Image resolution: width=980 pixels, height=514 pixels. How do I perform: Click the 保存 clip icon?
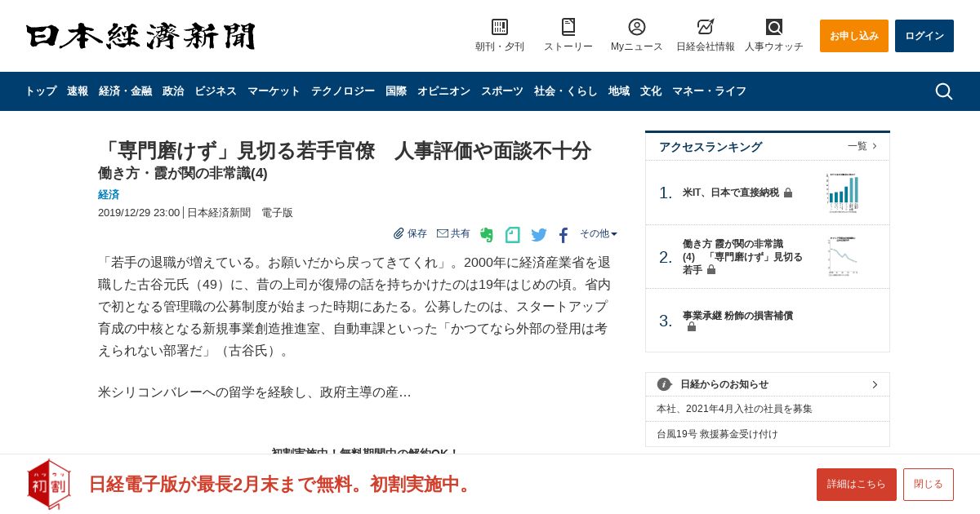[x=399, y=233]
